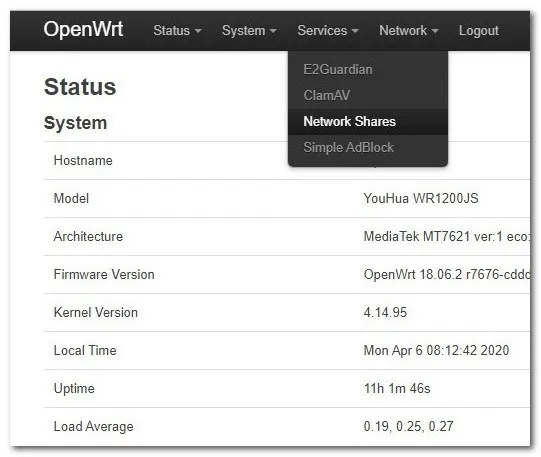Screen dimensions: 541x457
Task: Select E2Guardian from Services menu
Action: 368,69
